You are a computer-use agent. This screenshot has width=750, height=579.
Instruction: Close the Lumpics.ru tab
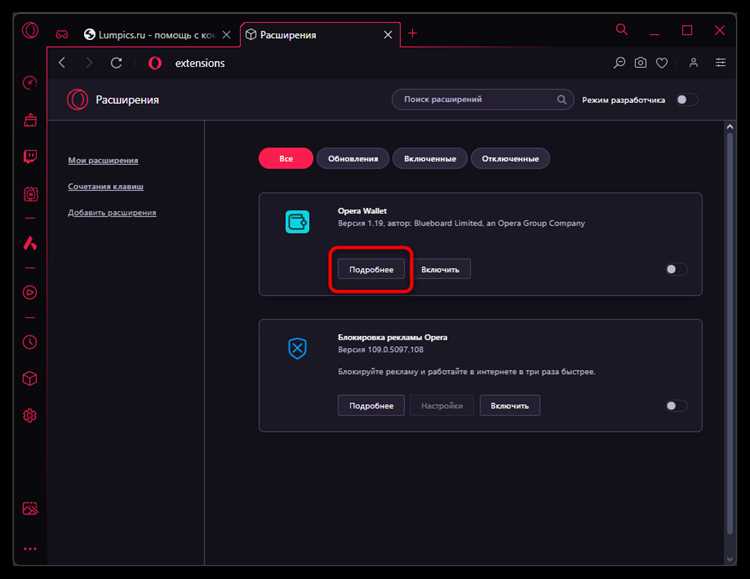click(227, 35)
